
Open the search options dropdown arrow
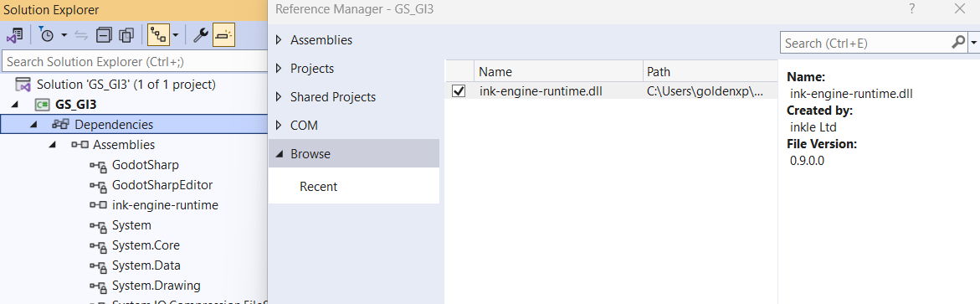[974, 44]
